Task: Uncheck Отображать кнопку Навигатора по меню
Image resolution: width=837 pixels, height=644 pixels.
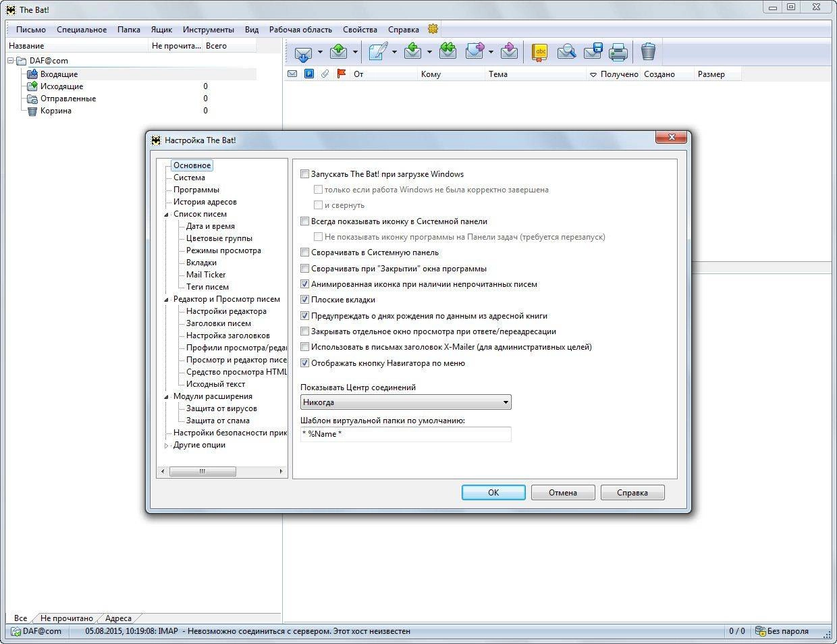Action: pos(305,363)
